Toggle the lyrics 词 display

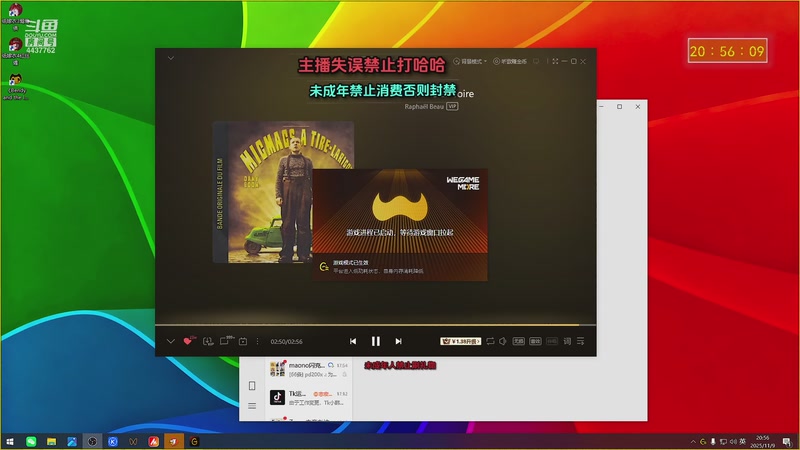coord(567,341)
